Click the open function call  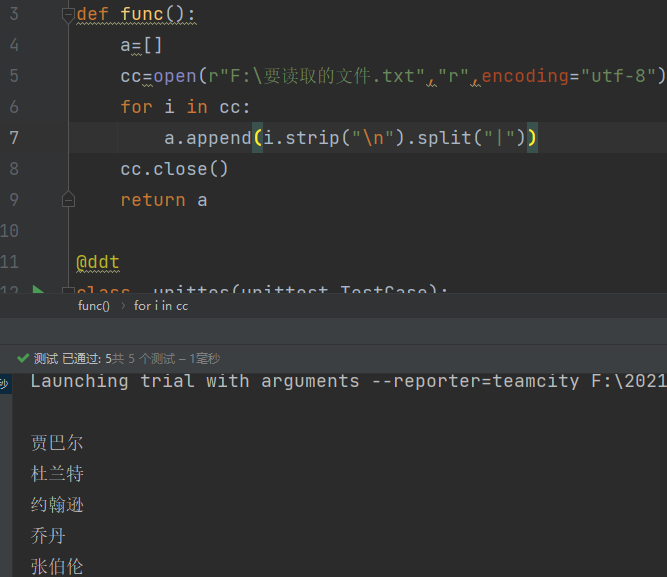tap(175, 76)
